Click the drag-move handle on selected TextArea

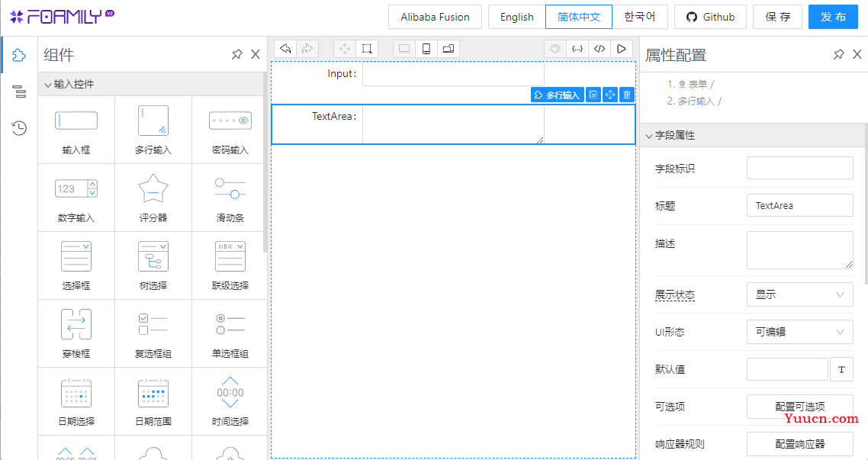[x=610, y=95]
